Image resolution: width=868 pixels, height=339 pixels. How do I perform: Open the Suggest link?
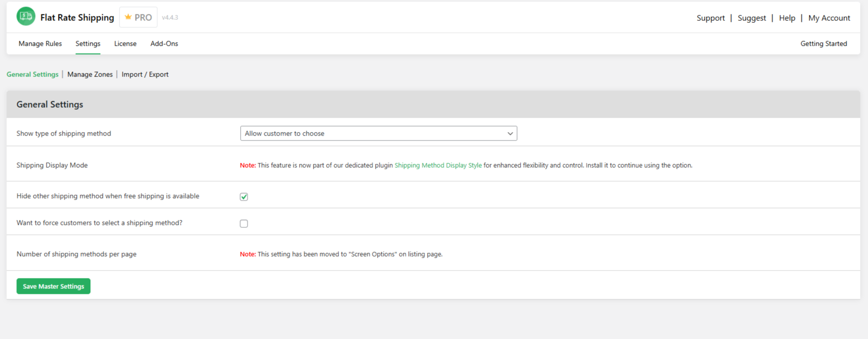click(x=752, y=18)
